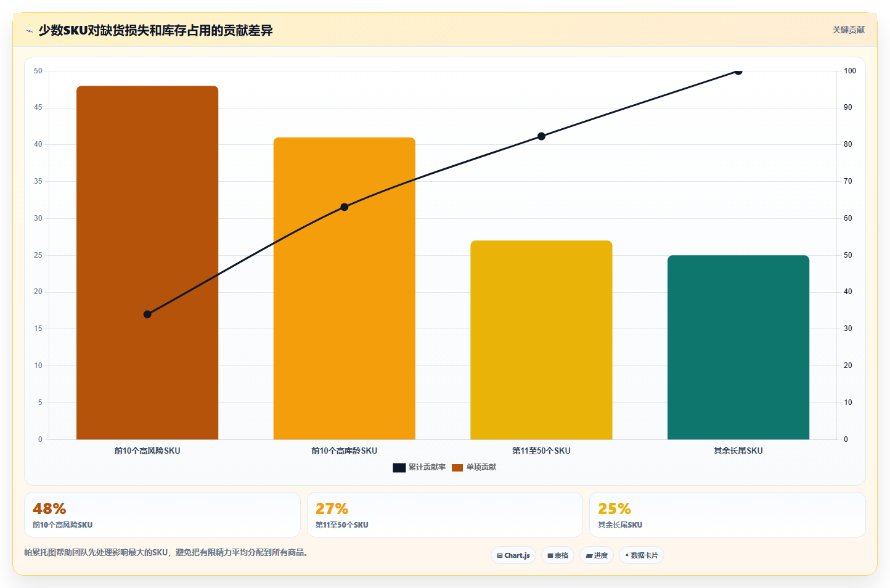Click the right axis tick 70
This screenshot has width=890, height=588.
coord(848,181)
